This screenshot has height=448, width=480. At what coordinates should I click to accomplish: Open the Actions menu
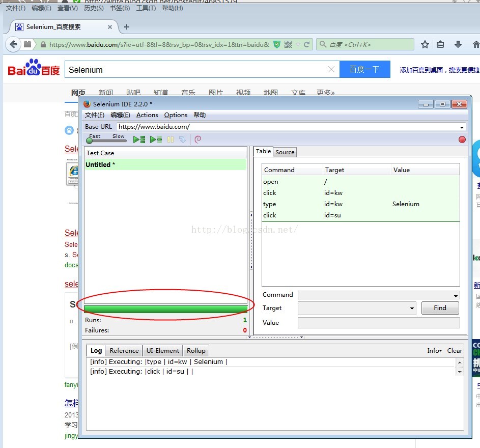(x=147, y=115)
